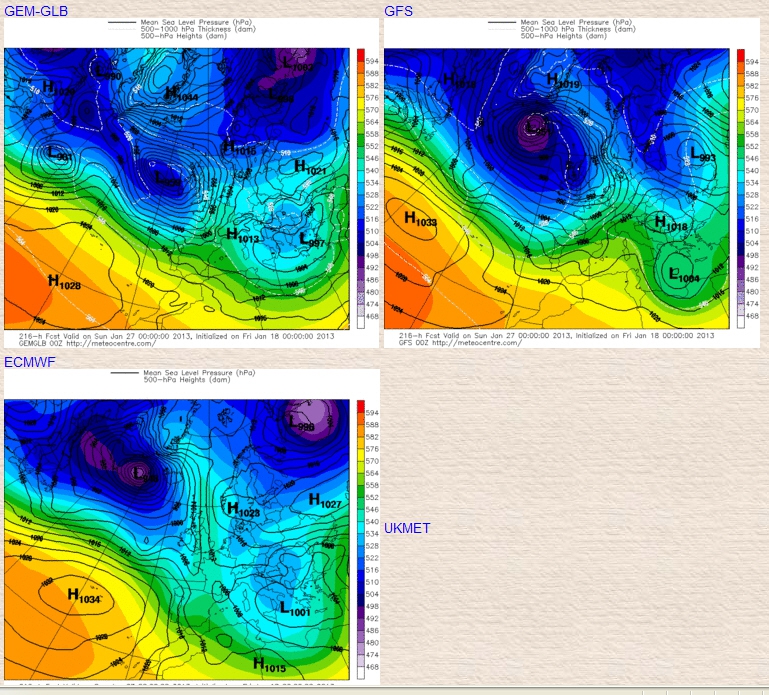Click GFS legend text 500-1000 hPa Thickness
Image resolution: width=769 pixels, height=695 pixels.
(578, 29)
